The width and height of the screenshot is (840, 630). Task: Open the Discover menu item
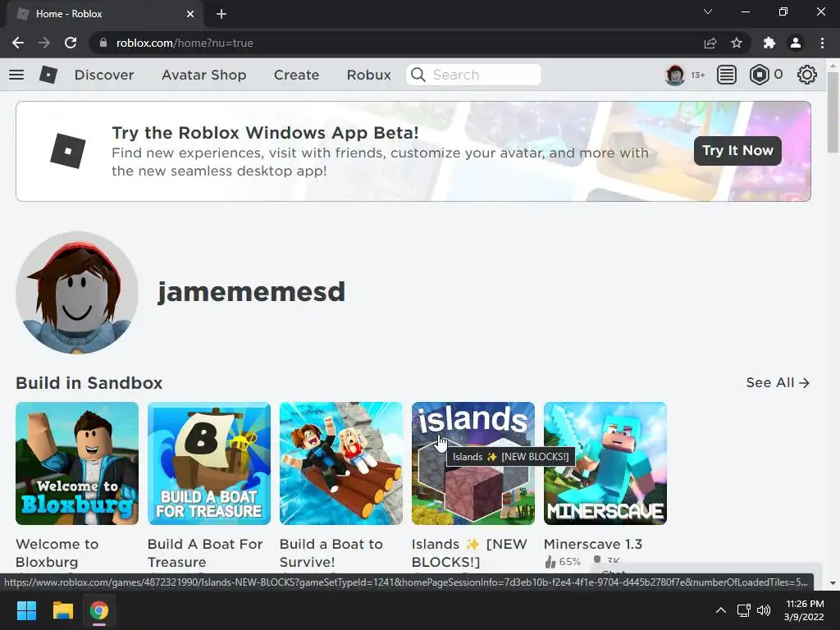click(104, 75)
